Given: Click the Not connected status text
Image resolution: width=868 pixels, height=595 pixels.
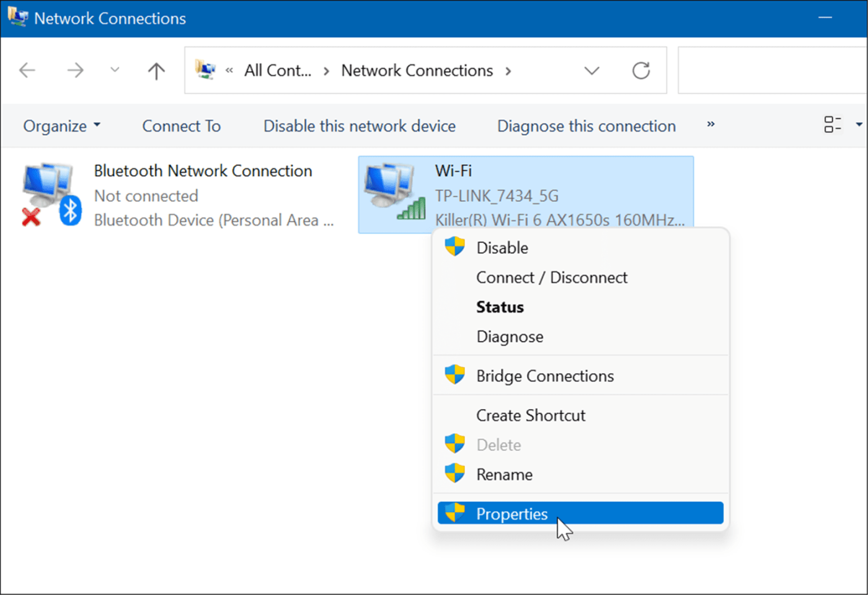Looking at the screenshot, I should click(146, 196).
